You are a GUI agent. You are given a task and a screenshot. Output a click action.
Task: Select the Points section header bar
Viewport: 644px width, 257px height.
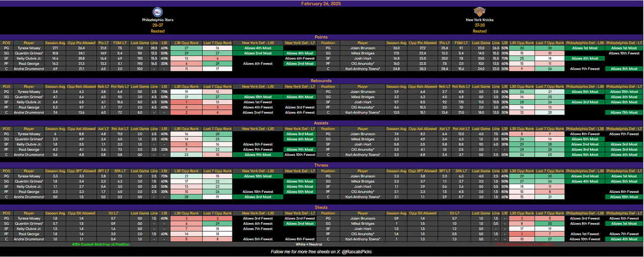(x=322, y=37)
